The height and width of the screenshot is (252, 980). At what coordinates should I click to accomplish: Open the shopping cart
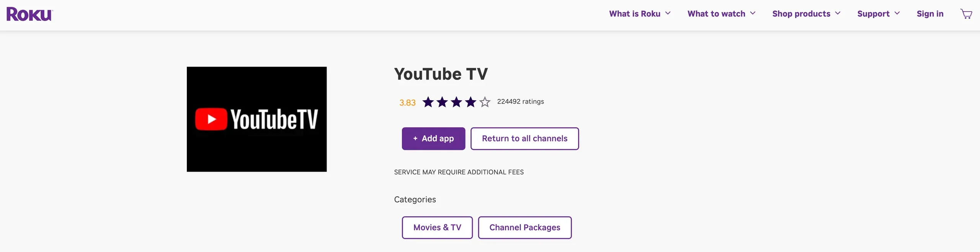966,14
